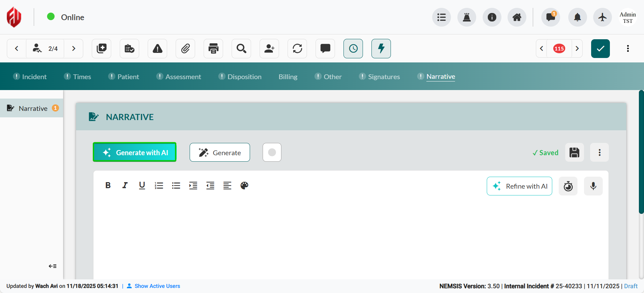Toggle the clock timeline button
This screenshot has width=644, height=293.
[353, 48]
